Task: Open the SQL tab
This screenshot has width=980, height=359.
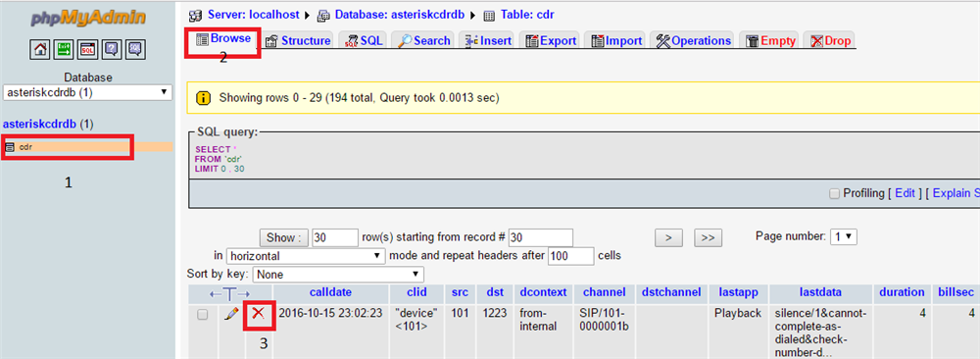Action: [x=364, y=40]
